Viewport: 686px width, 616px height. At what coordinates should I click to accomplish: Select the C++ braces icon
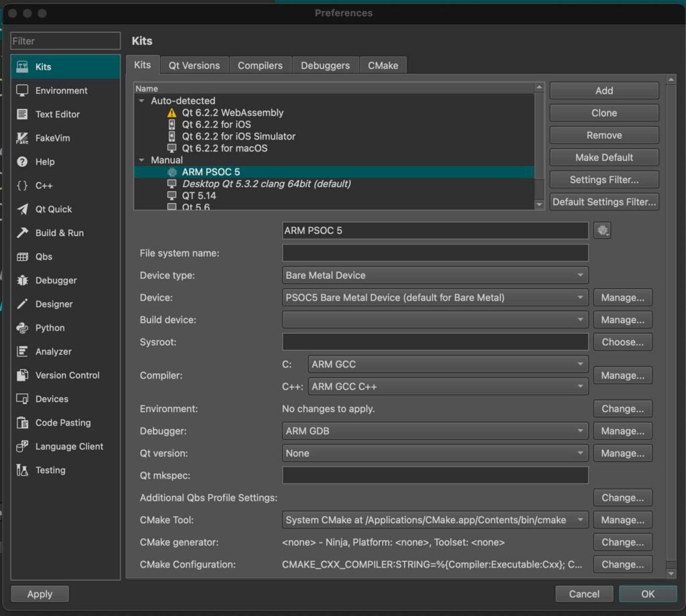pyautogui.click(x=22, y=185)
